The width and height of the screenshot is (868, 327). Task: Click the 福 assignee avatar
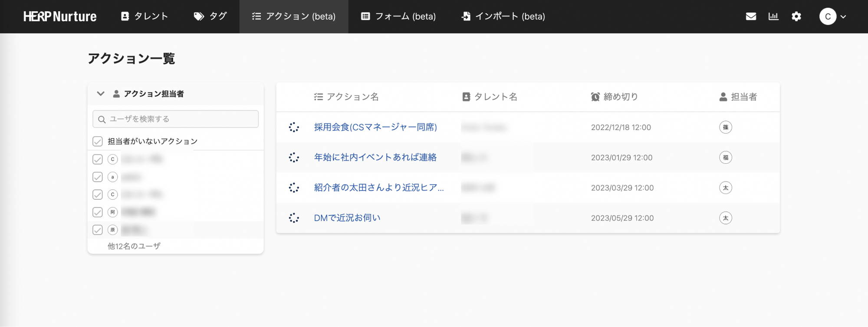coord(725,158)
